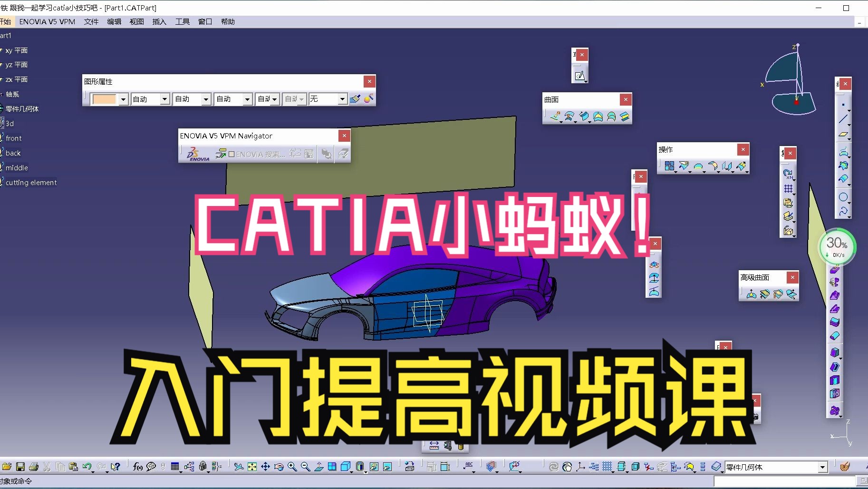The height and width of the screenshot is (489, 868).
Task: Click the Axis System icon in bottom toolbar
Action: point(580,467)
